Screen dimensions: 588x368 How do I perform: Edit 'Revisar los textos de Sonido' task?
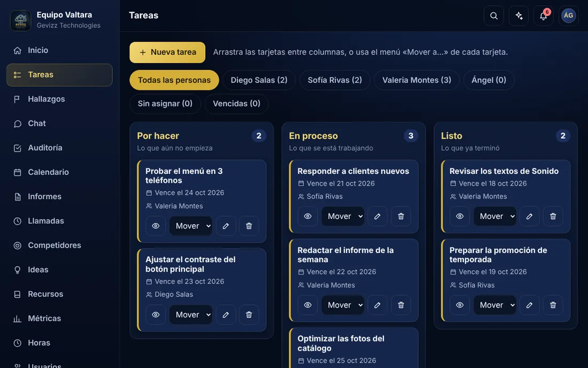tap(530, 217)
